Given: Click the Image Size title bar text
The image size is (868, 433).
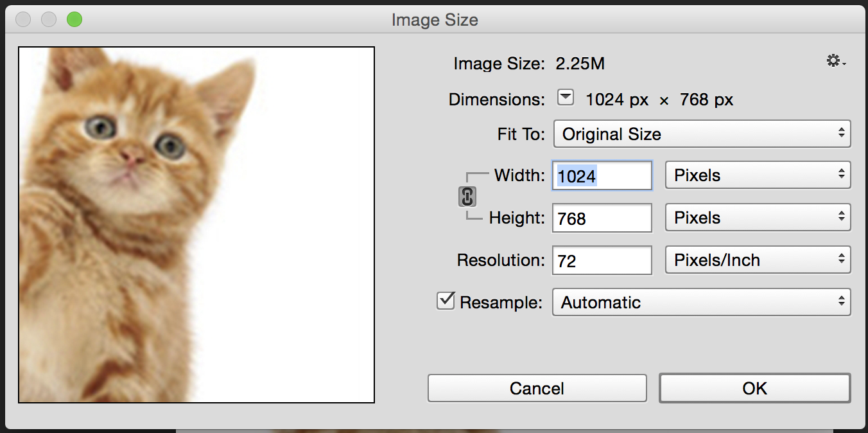Looking at the screenshot, I should (x=435, y=21).
